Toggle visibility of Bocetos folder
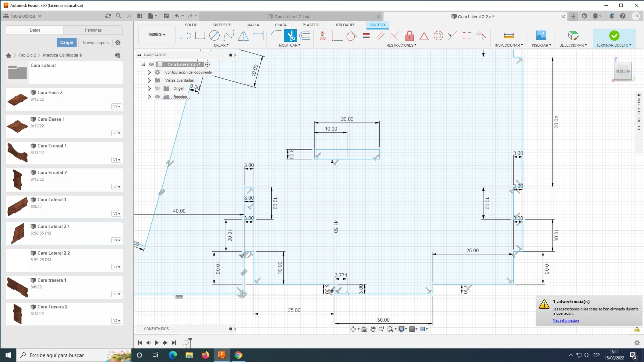The width and height of the screenshot is (644, 362). click(x=157, y=97)
